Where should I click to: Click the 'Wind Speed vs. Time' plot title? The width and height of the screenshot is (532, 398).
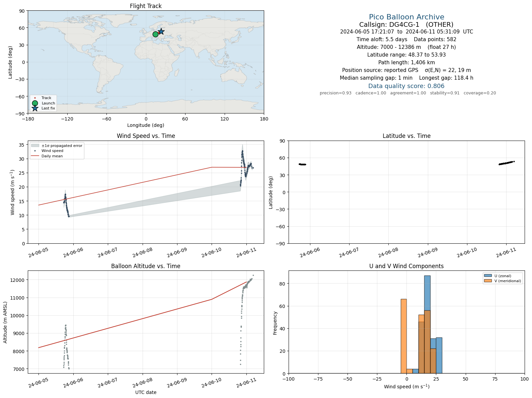tap(146, 136)
